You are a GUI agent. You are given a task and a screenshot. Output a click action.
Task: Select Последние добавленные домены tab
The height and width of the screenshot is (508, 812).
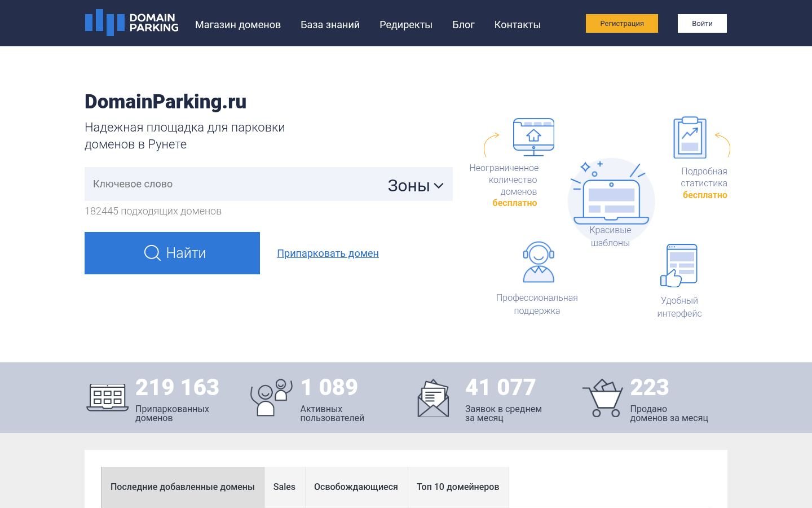pos(183,487)
